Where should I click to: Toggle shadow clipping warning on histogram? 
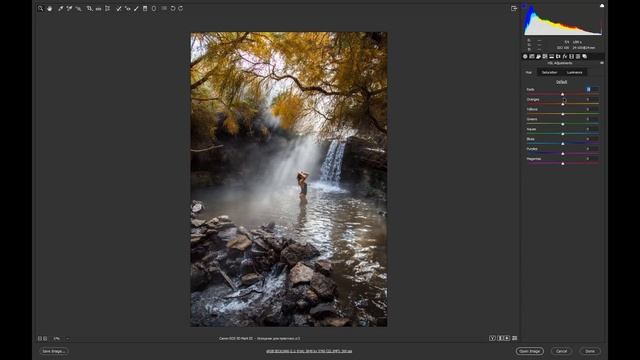point(524,6)
